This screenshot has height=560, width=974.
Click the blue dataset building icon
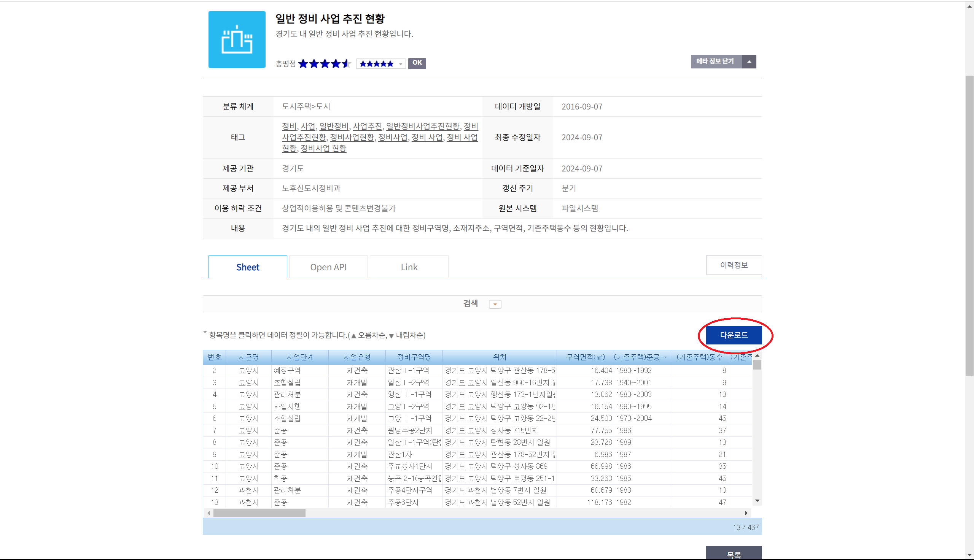(237, 39)
